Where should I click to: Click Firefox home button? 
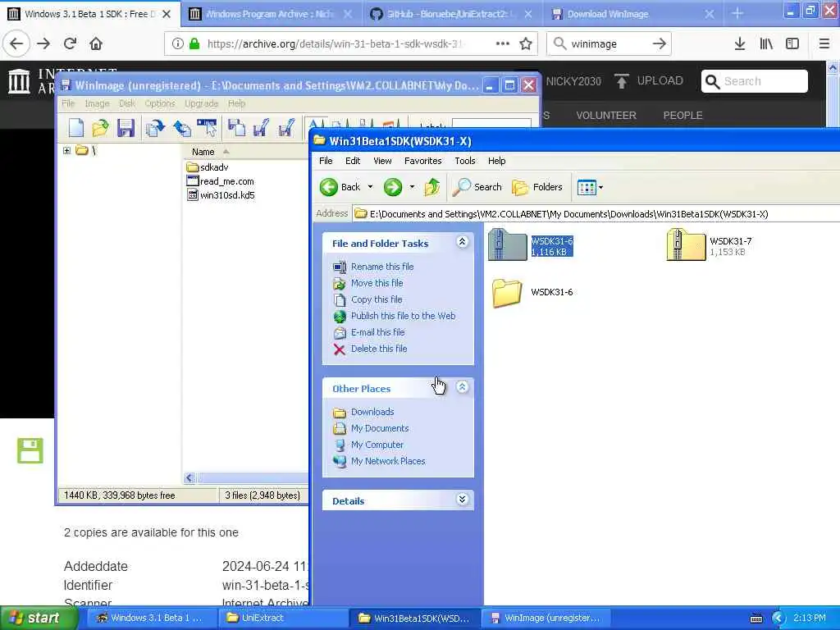96,43
